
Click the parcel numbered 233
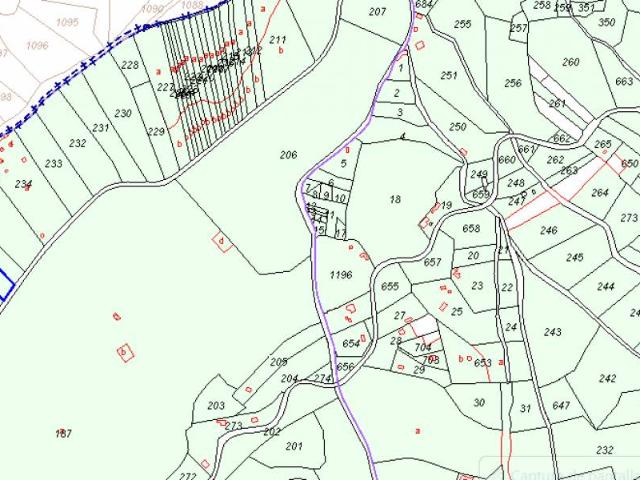53,164
